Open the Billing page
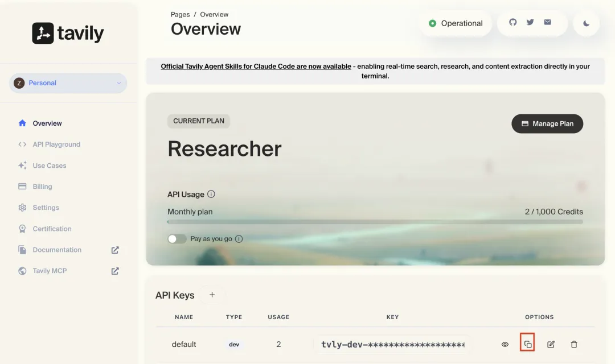 click(42, 187)
